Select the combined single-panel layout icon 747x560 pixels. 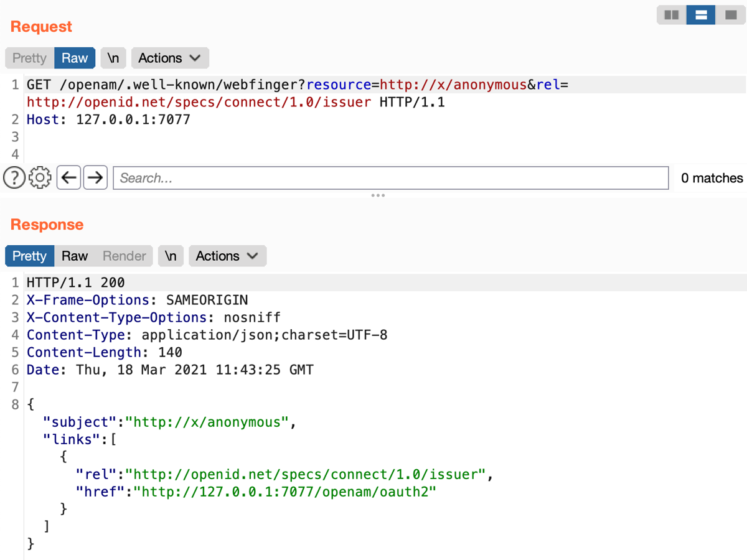pyautogui.click(x=731, y=15)
